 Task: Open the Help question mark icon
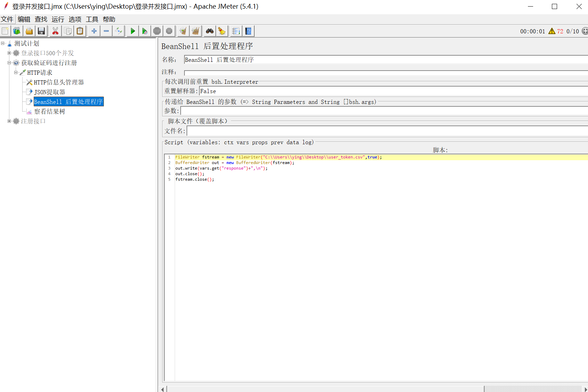point(248,31)
